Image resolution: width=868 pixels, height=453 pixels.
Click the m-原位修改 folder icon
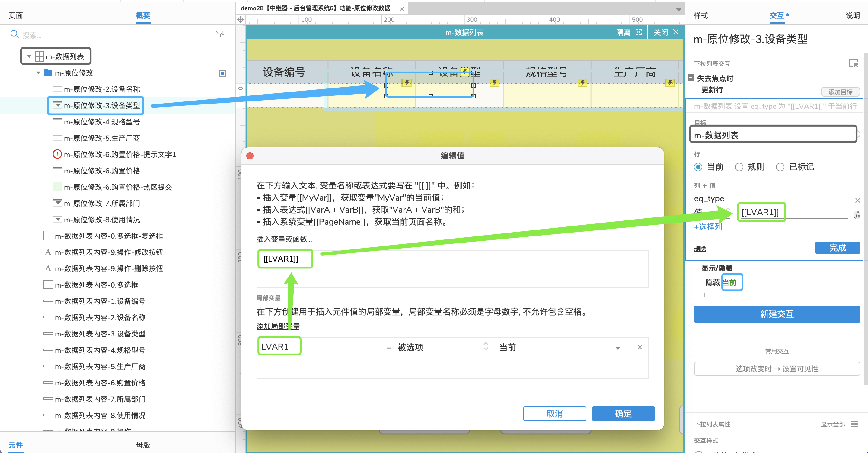pyautogui.click(x=48, y=73)
